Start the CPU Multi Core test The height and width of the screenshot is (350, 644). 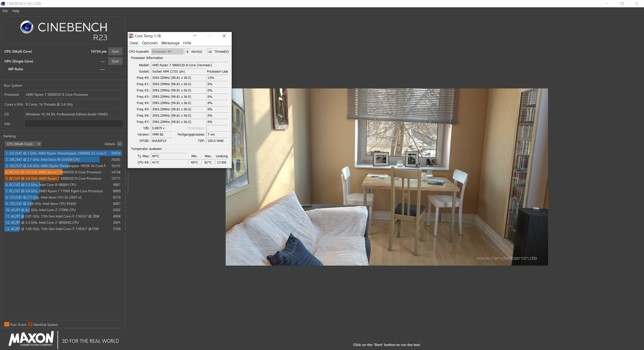point(115,51)
